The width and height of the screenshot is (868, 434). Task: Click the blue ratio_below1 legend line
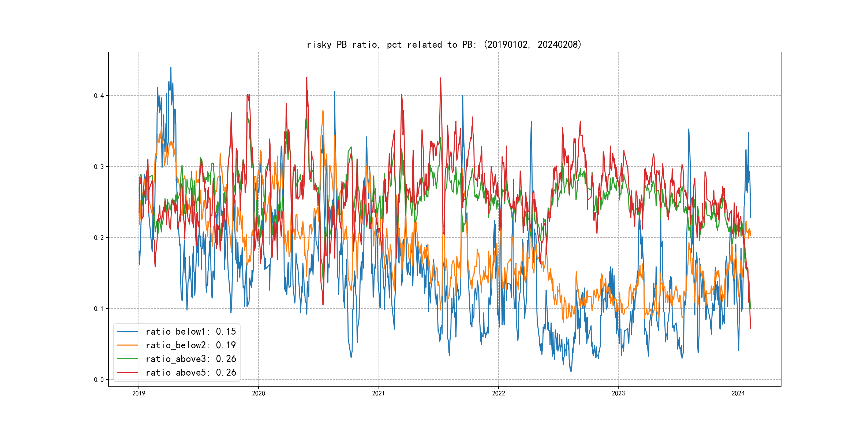pyautogui.click(x=127, y=332)
